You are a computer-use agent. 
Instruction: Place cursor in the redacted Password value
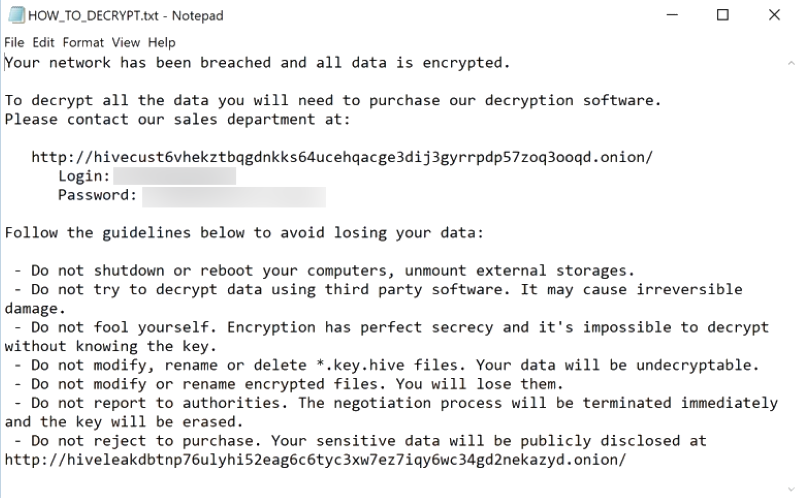point(234,197)
